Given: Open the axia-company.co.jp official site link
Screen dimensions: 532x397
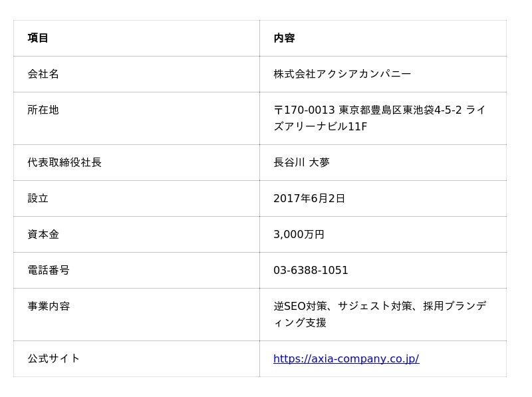Looking at the screenshot, I should [x=346, y=359].
